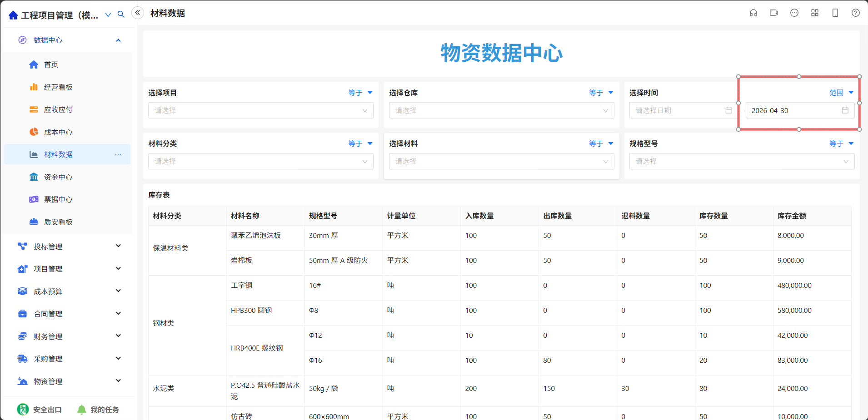Click the more options dots beside 材料数据
Viewport: 868px width, 420px height.
coord(118,154)
